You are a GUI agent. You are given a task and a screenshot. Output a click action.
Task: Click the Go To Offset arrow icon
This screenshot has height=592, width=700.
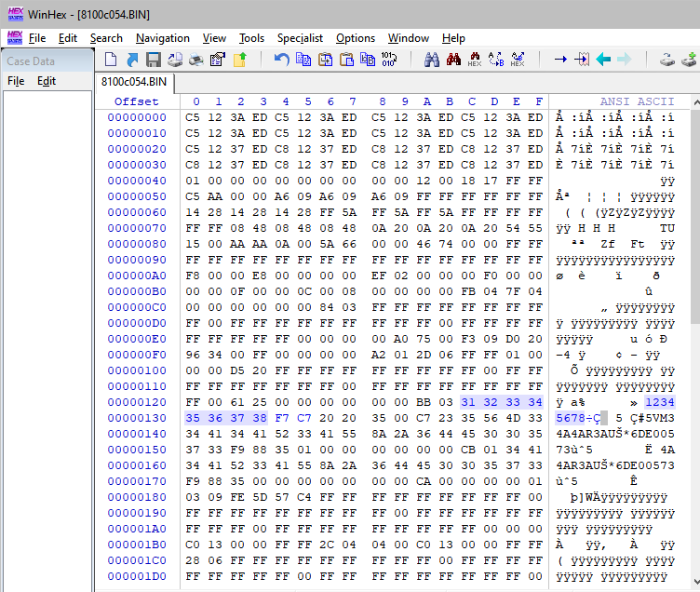[x=560, y=60]
